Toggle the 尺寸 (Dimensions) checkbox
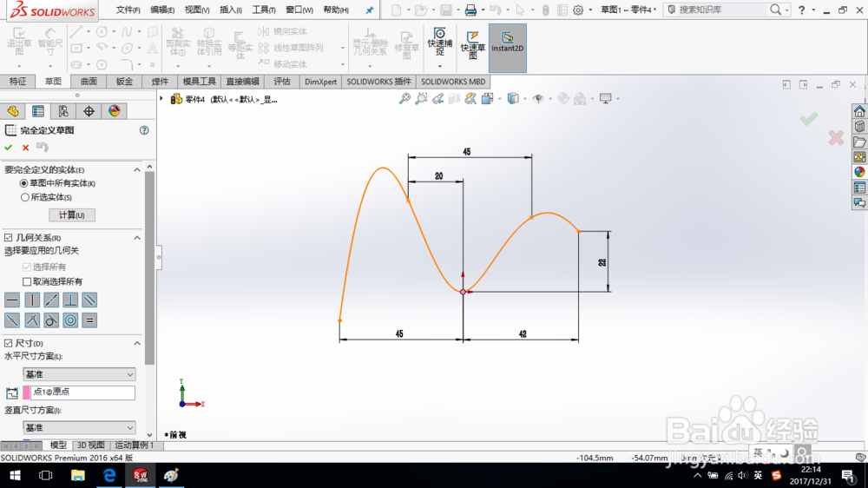This screenshot has width=868, height=488. (x=9, y=344)
